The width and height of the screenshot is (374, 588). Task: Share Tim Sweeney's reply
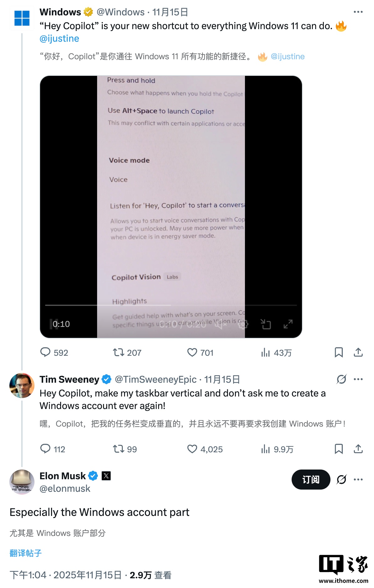[x=358, y=449]
